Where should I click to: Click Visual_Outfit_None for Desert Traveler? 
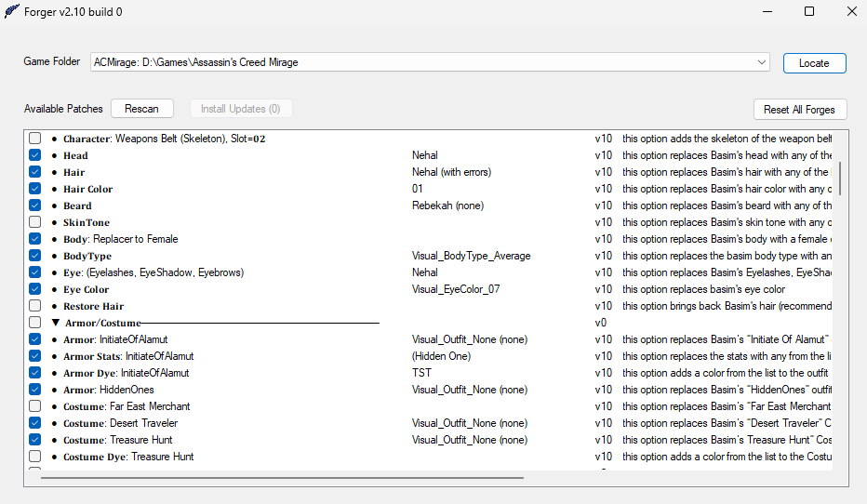[x=470, y=423]
